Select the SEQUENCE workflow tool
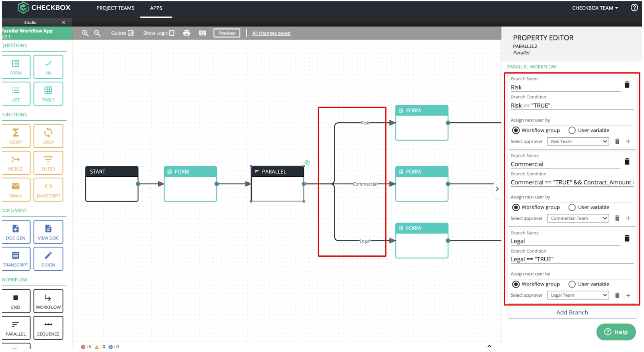Screen dimensions: 644x352 (48, 328)
